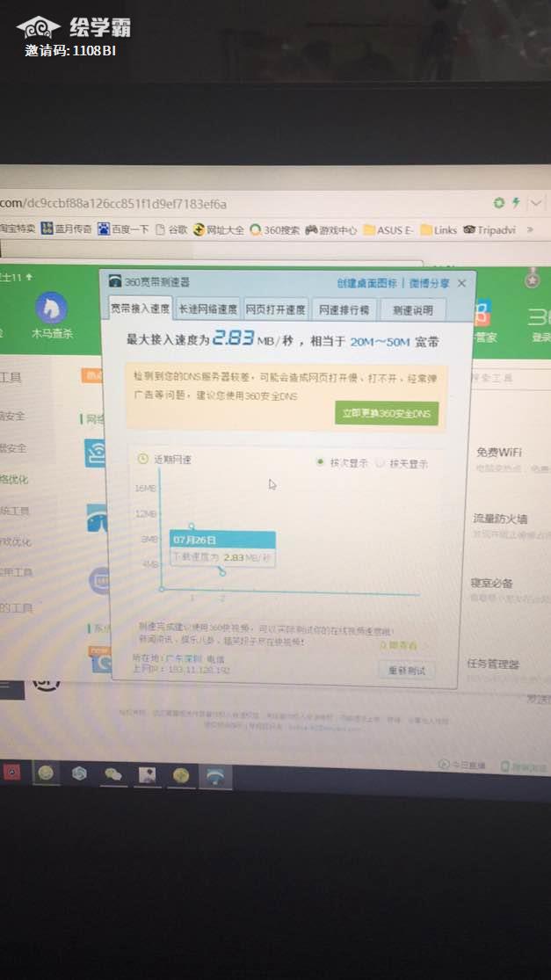The width and height of the screenshot is (551, 980).
Task: Open the Links bookmarks folder
Action: [x=439, y=230]
